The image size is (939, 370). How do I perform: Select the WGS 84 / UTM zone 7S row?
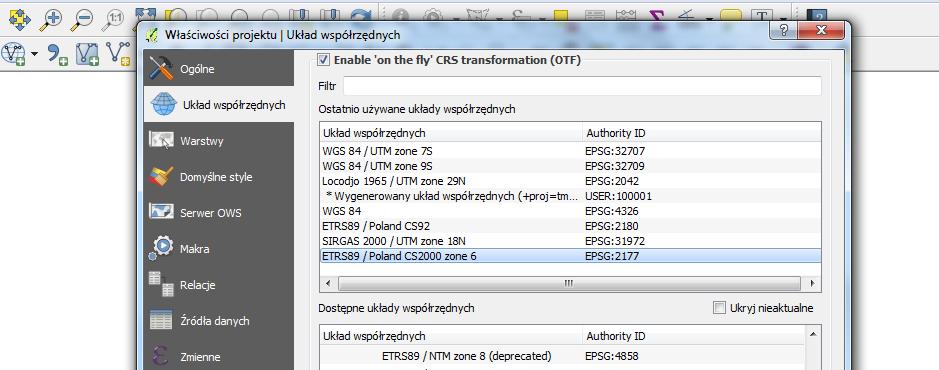point(570,151)
